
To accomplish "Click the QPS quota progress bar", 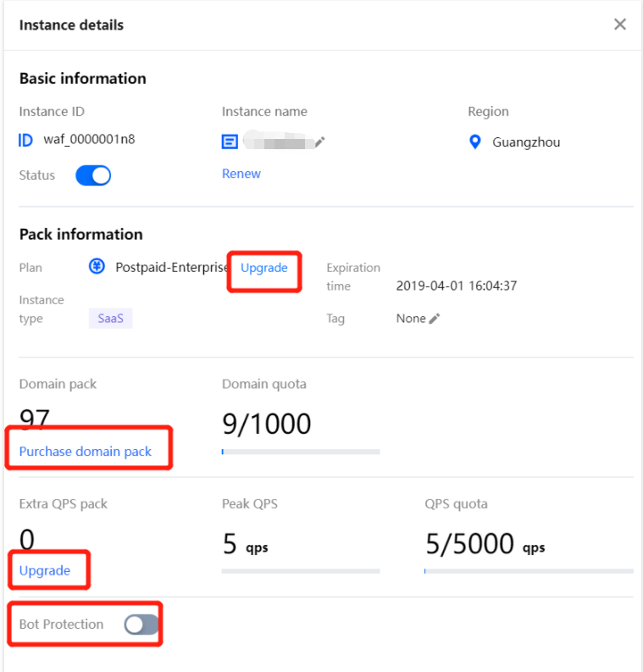I will 529,571.
